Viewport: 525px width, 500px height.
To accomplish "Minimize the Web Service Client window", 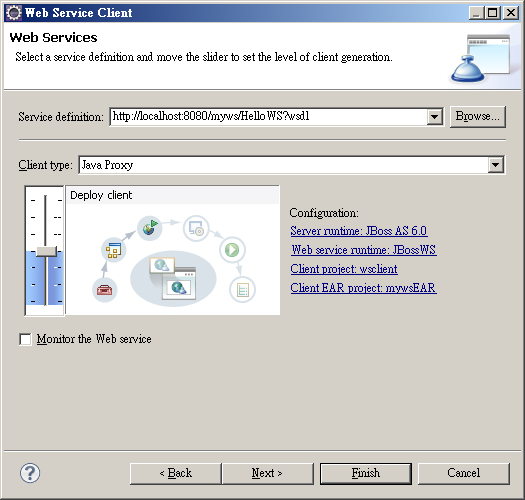I will tap(476, 13).
